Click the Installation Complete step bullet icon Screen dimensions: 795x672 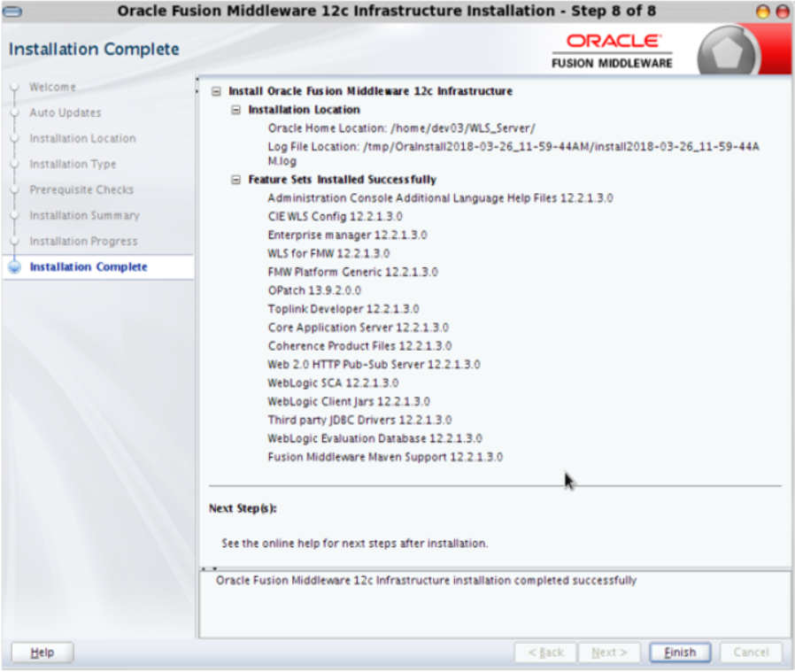15,266
